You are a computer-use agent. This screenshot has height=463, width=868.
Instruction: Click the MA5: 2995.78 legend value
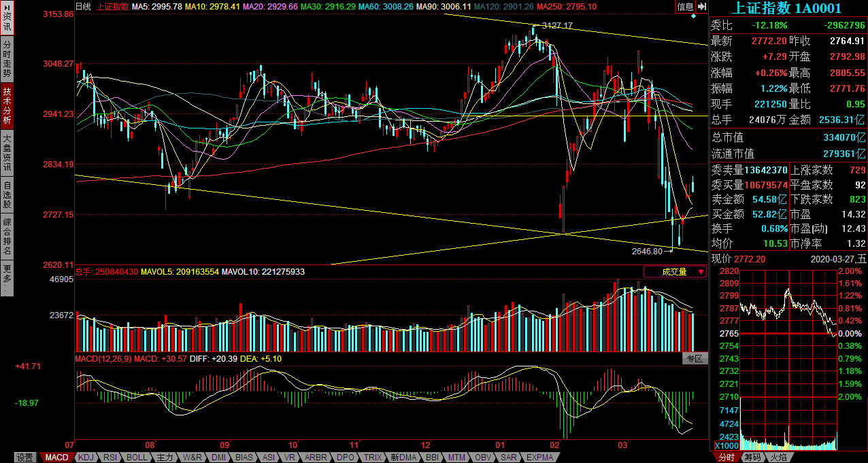click(156, 7)
